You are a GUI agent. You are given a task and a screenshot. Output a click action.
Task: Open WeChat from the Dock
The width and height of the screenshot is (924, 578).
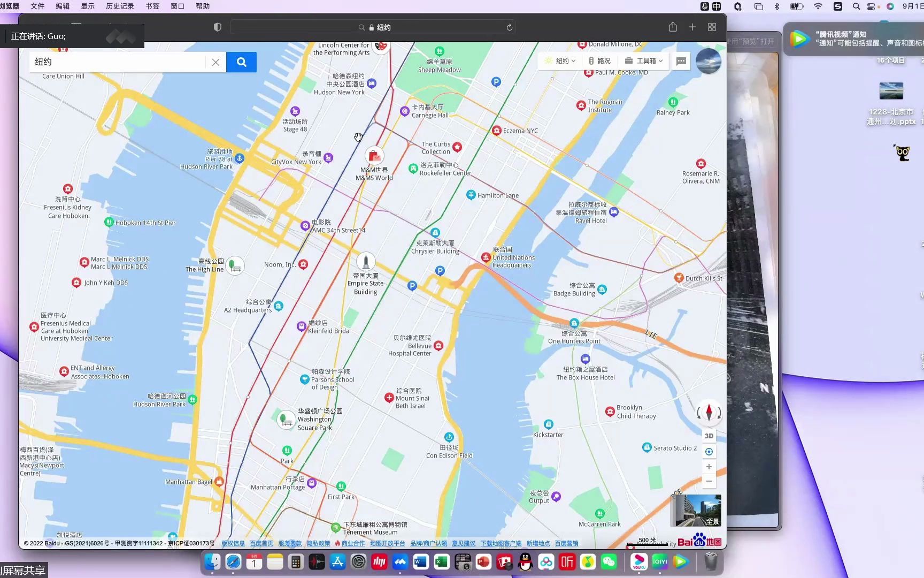[609, 561]
